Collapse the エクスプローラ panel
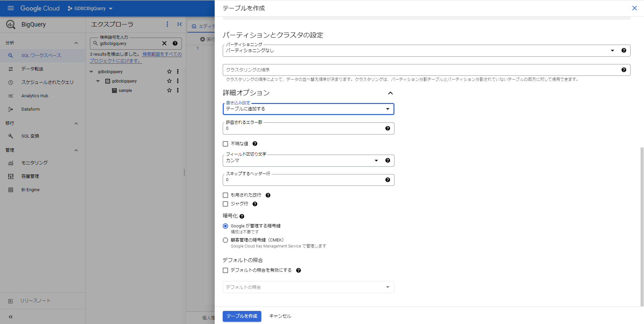Image resolution: width=644 pixels, height=324 pixels. click(180, 24)
